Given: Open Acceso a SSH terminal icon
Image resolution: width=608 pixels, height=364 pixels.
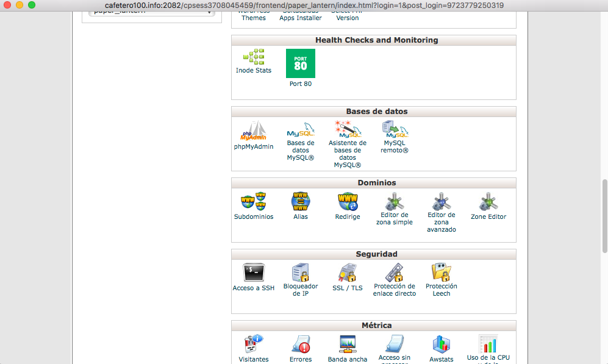Looking at the screenshot, I should click(254, 273).
